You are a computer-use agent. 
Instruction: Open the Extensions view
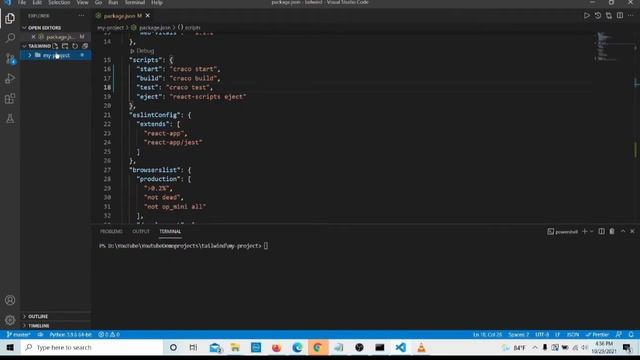(x=10, y=98)
